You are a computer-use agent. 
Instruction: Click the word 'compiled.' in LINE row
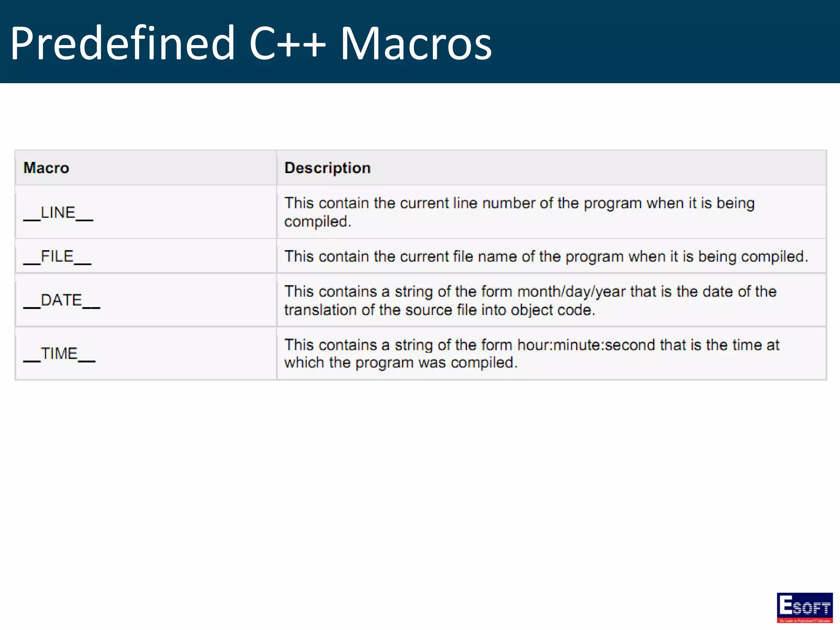[x=317, y=222]
